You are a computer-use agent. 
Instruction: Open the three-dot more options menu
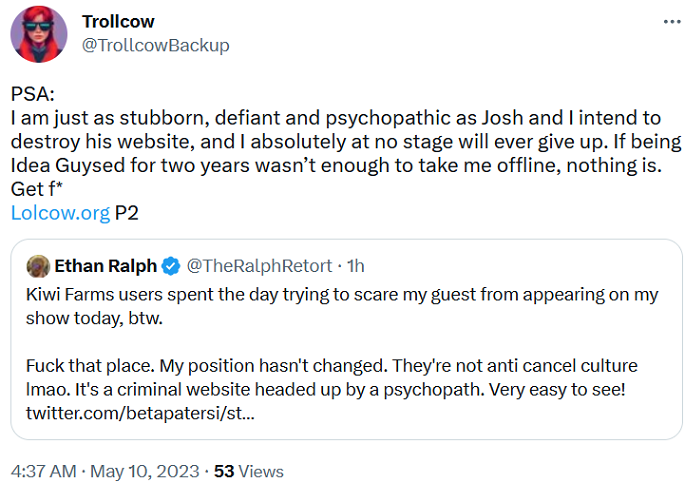pyautogui.click(x=666, y=22)
